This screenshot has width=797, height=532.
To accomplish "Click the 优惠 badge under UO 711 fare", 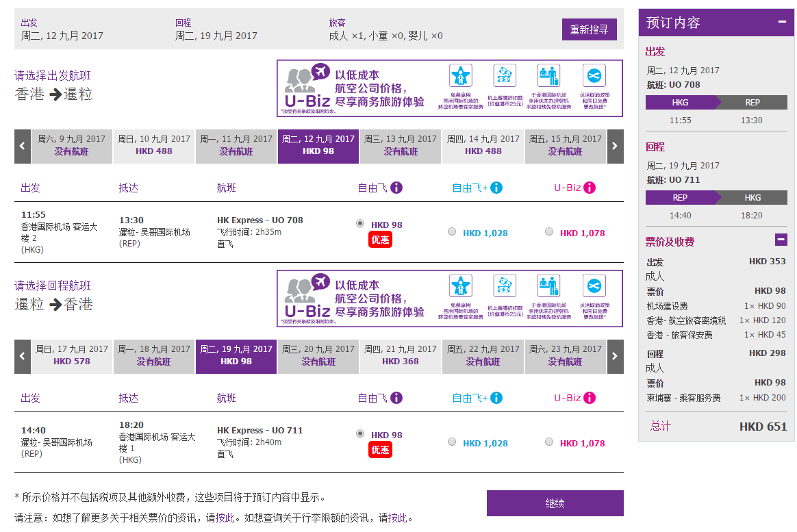I will [x=380, y=451].
